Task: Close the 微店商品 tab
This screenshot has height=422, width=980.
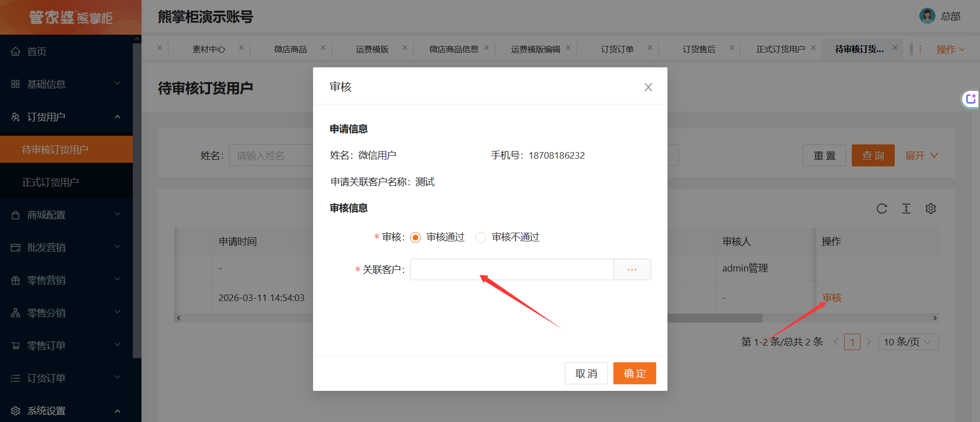Action: click(323, 48)
